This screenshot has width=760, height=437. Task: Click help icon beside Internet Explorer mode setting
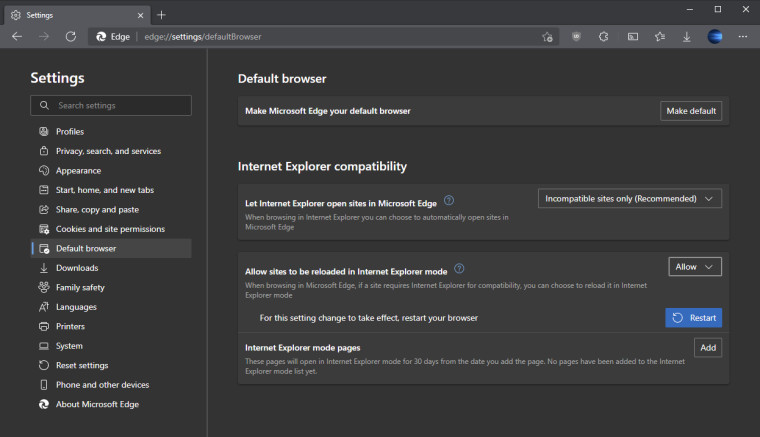tap(459, 269)
